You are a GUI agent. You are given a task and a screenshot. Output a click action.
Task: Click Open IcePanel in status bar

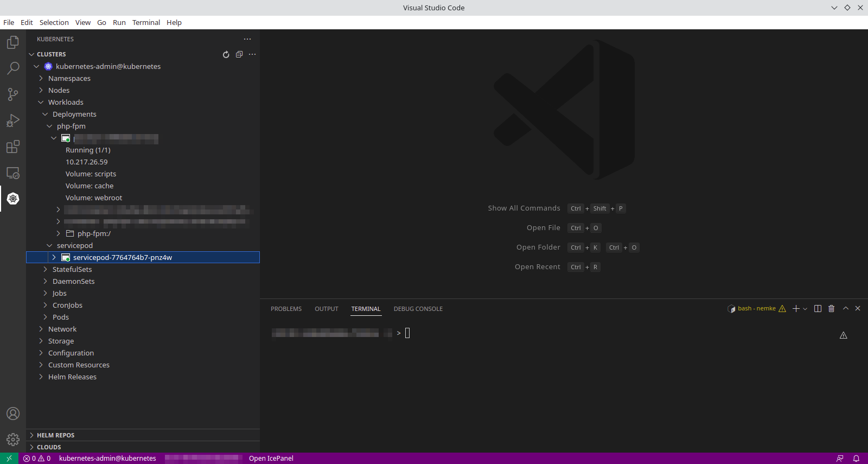coord(271,459)
